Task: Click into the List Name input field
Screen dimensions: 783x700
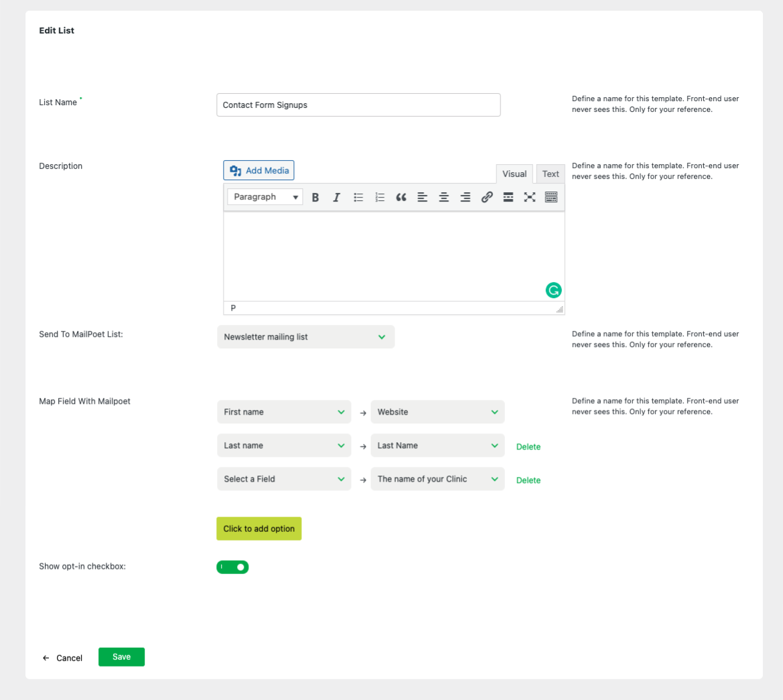Action: (358, 105)
